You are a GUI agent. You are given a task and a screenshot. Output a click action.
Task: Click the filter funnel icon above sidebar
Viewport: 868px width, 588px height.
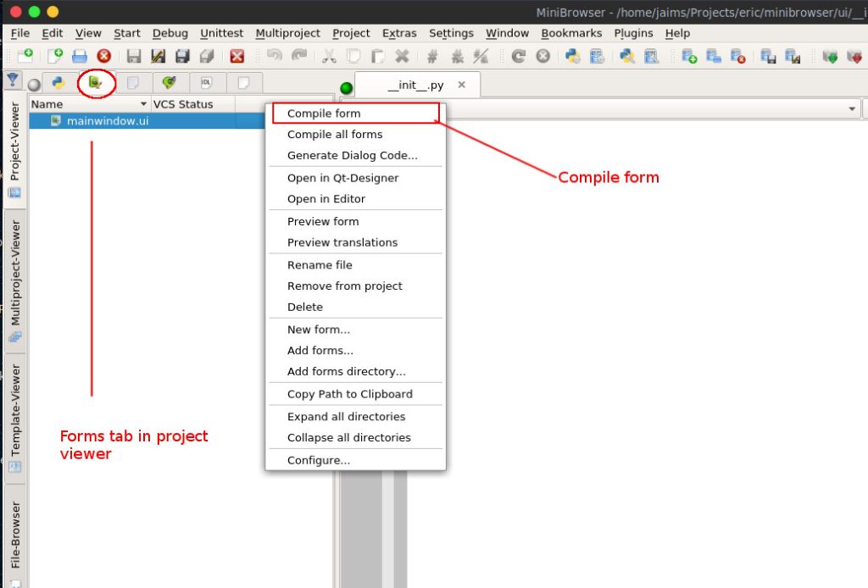[x=13, y=80]
